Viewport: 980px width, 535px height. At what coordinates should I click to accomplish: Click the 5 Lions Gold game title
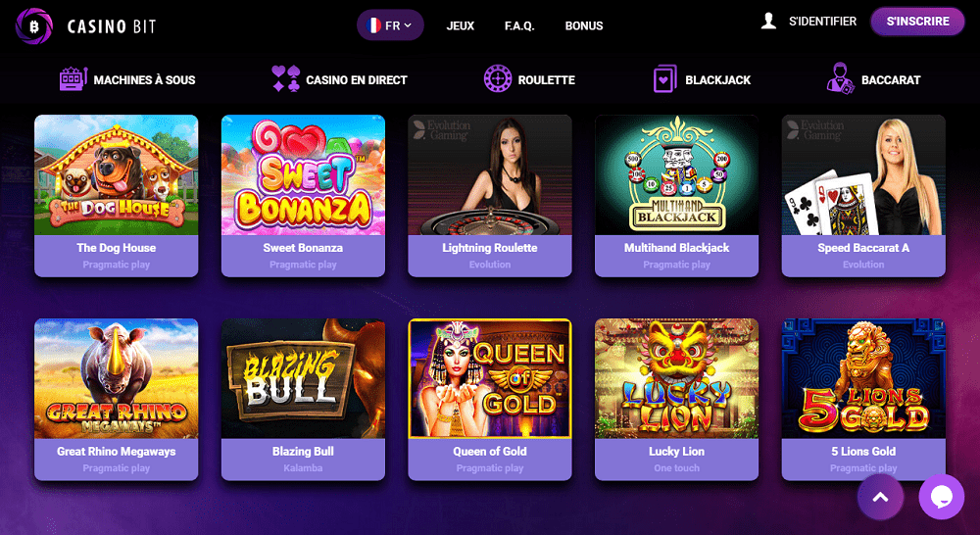coord(863,452)
